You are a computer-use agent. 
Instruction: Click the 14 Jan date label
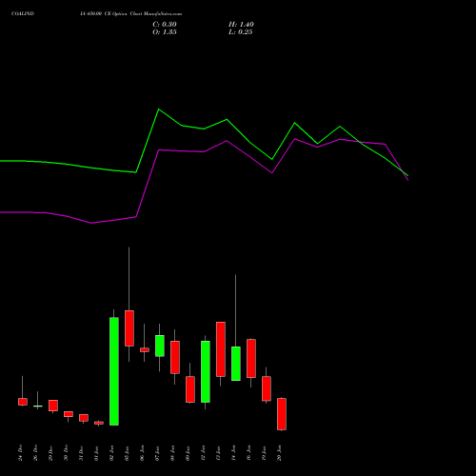(234, 453)
